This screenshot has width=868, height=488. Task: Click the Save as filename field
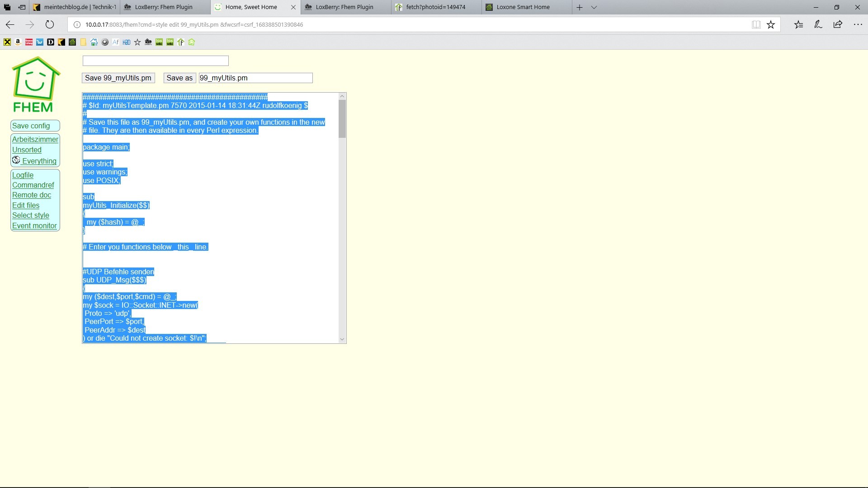click(x=255, y=78)
